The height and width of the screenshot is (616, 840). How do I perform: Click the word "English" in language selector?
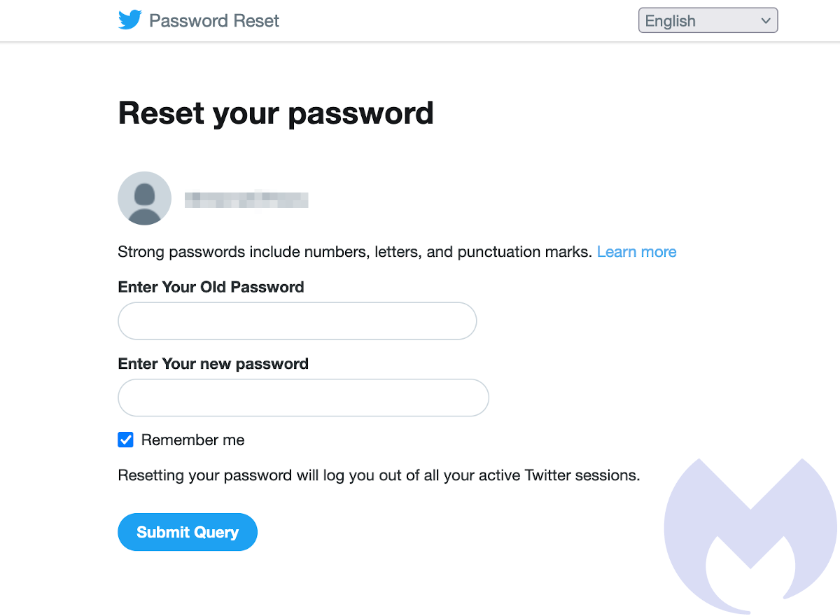click(670, 21)
